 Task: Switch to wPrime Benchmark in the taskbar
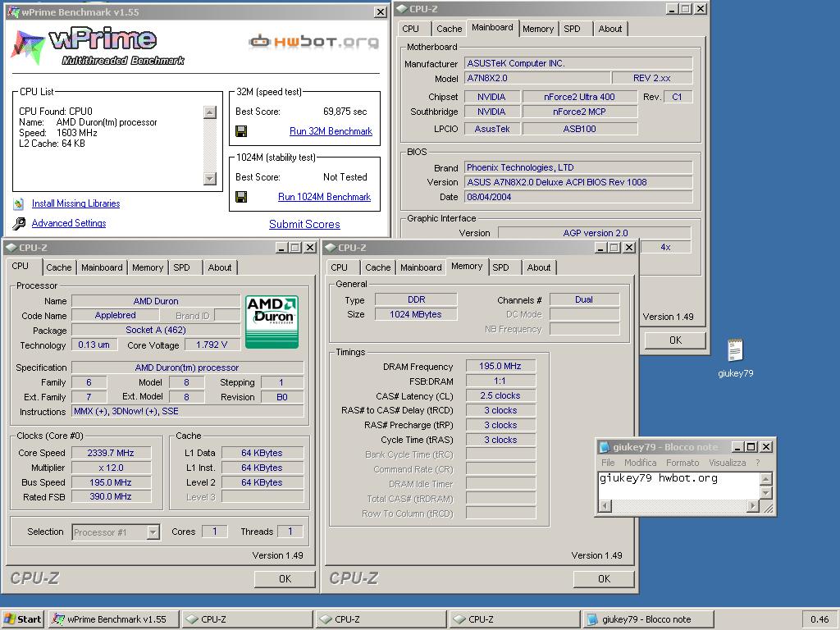[x=113, y=619]
